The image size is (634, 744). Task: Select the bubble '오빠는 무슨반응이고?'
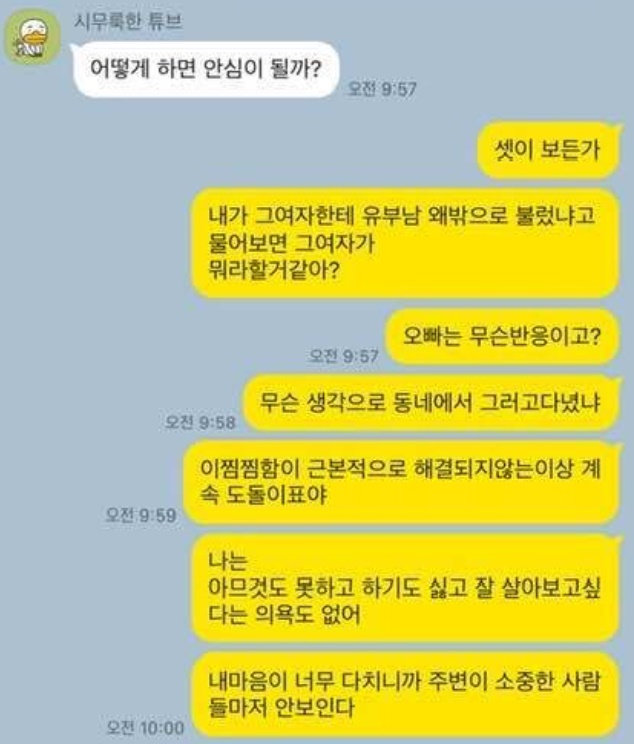click(x=503, y=336)
